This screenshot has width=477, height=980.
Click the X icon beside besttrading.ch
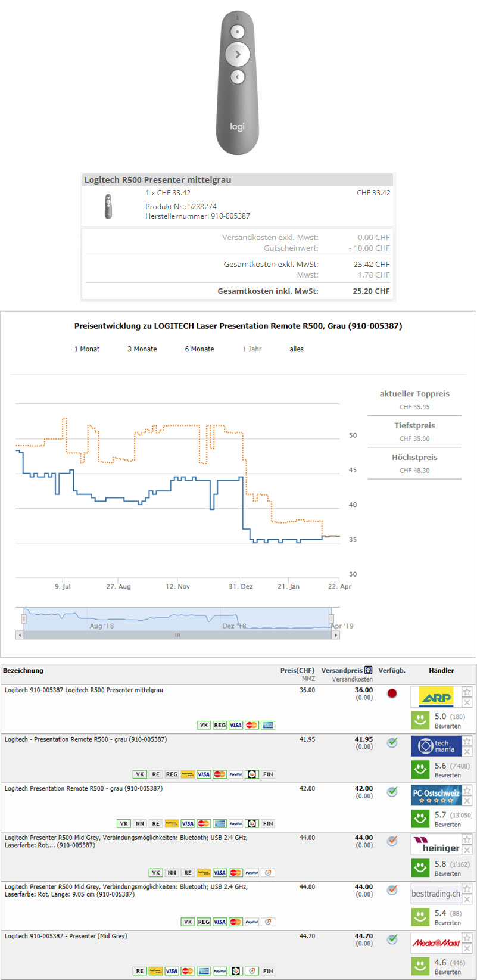(x=467, y=899)
